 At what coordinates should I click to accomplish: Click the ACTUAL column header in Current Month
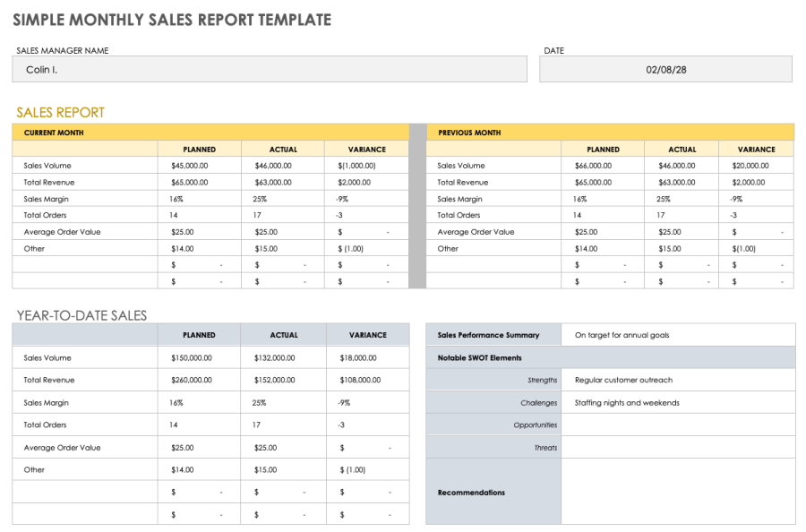[284, 149]
